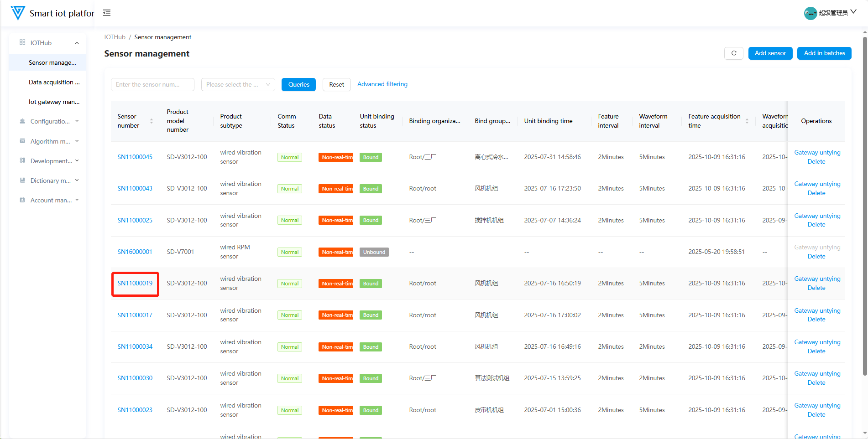
Task: Click the Smart IoT platform logo icon
Action: pyautogui.click(x=18, y=13)
